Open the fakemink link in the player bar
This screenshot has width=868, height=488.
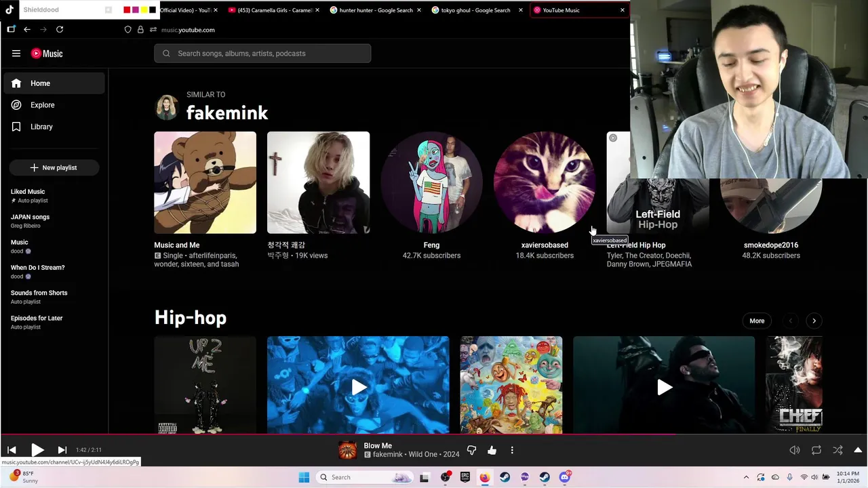[388, 455]
